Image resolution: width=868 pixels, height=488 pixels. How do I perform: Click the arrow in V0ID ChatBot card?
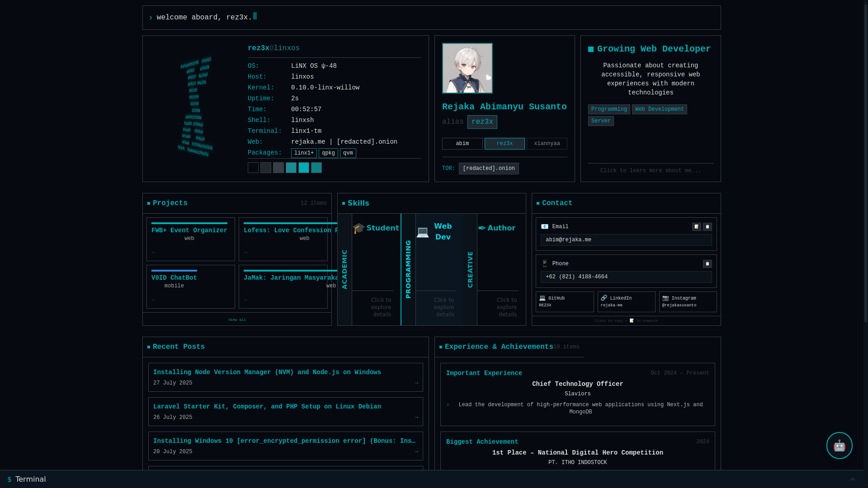point(153,300)
